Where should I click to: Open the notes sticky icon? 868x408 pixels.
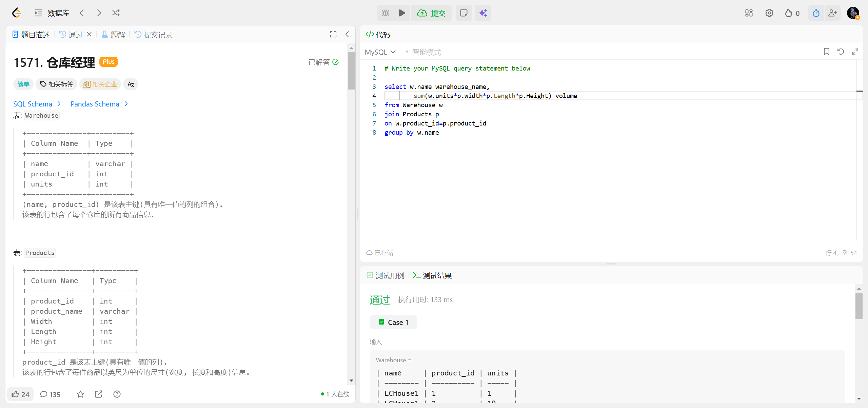click(x=463, y=13)
